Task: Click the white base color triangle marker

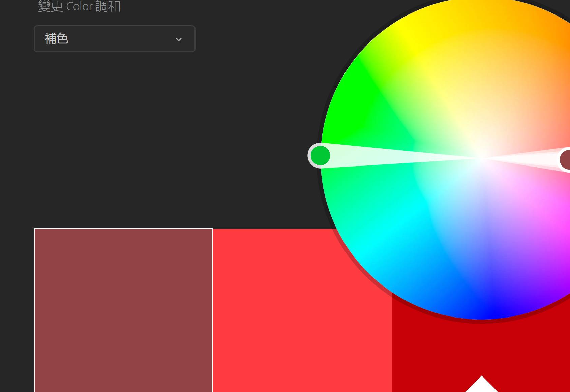Action: (x=481, y=385)
